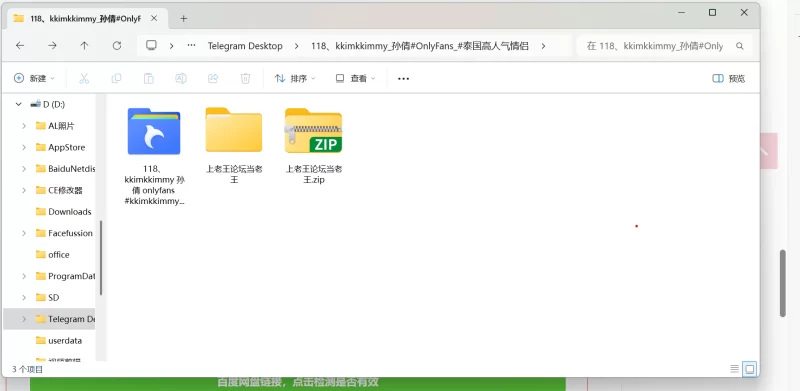Click the Paste clipboard icon
The width and height of the screenshot is (800, 391).
pyautogui.click(x=148, y=78)
